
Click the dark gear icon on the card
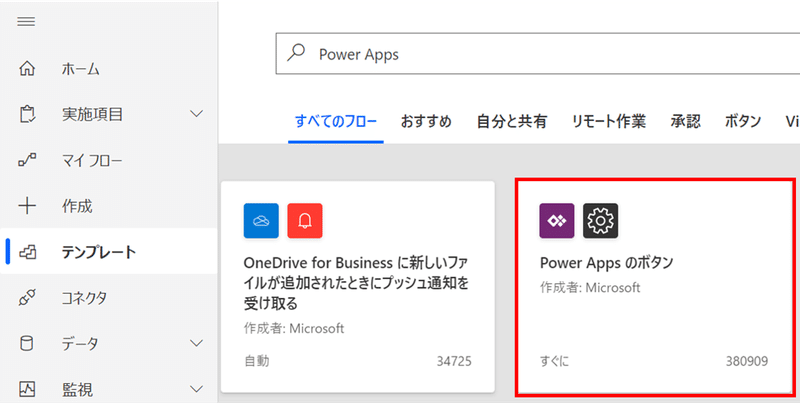tap(601, 221)
